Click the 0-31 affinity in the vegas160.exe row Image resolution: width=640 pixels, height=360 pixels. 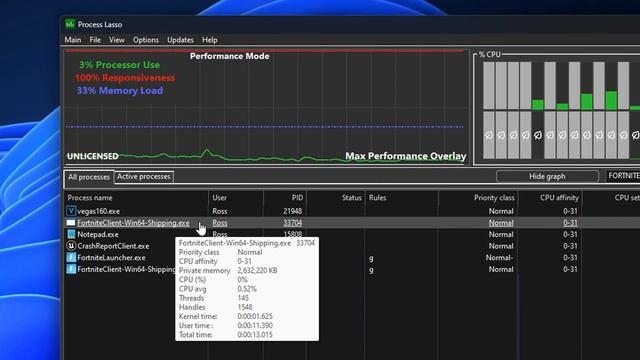coord(570,211)
